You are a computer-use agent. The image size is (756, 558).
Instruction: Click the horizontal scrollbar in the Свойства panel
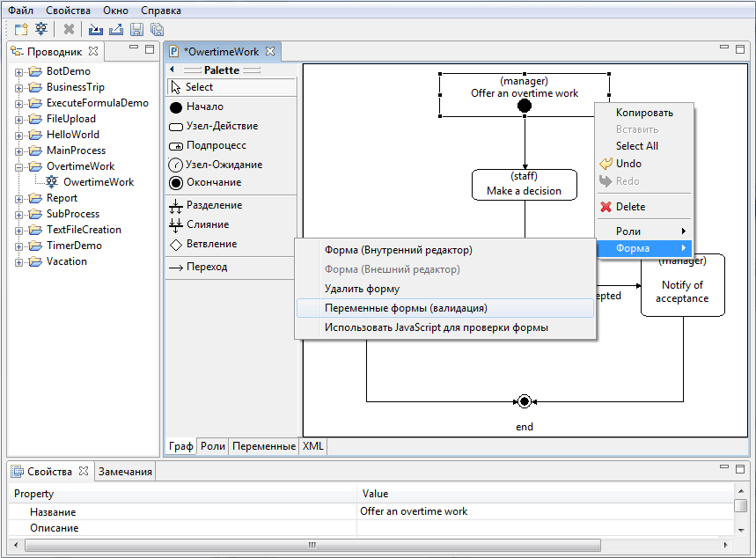tap(312, 545)
